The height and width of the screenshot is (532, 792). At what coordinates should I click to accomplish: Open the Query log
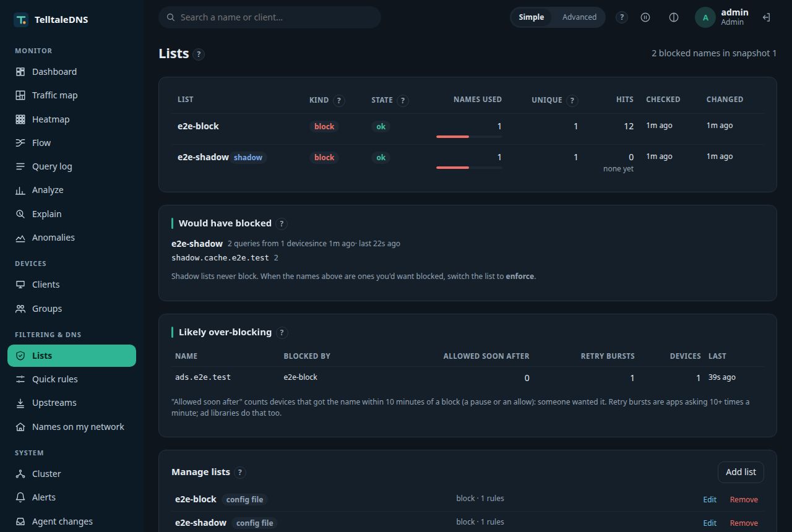coord(72,166)
